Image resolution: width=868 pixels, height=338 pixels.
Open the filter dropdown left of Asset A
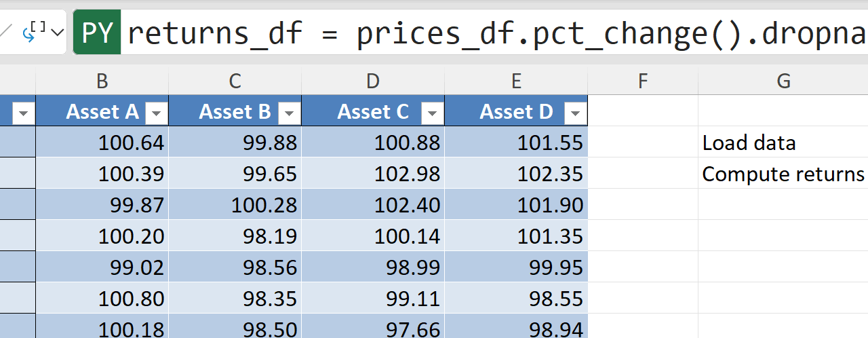click(23, 113)
